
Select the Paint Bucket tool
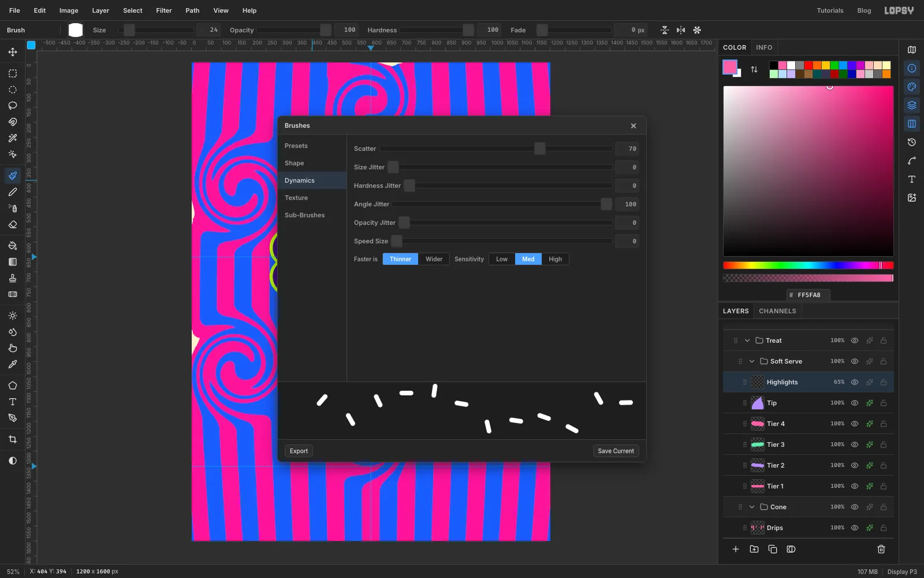pyautogui.click(x=13, y=246)
